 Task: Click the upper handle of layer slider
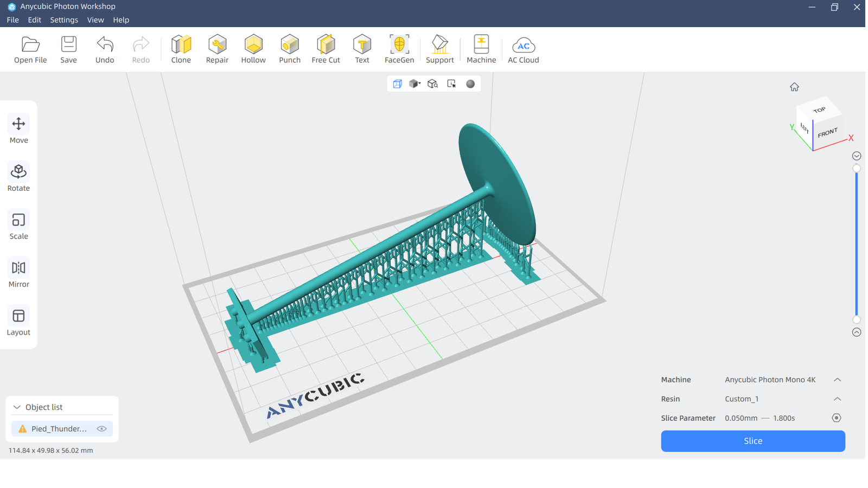click(857, 169)
